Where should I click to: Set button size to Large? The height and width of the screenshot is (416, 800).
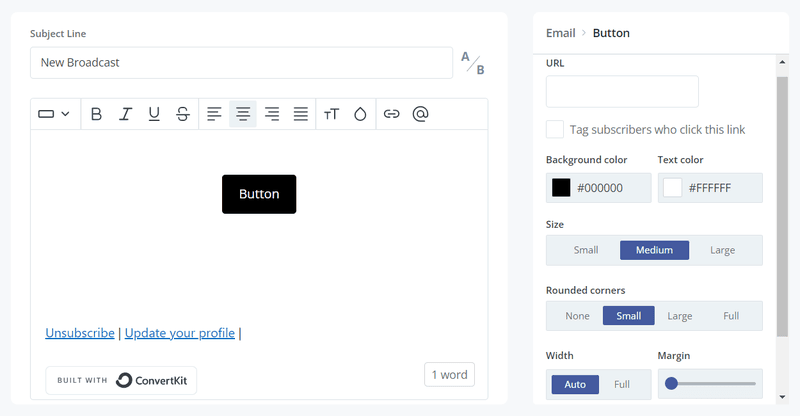(722, 250)
